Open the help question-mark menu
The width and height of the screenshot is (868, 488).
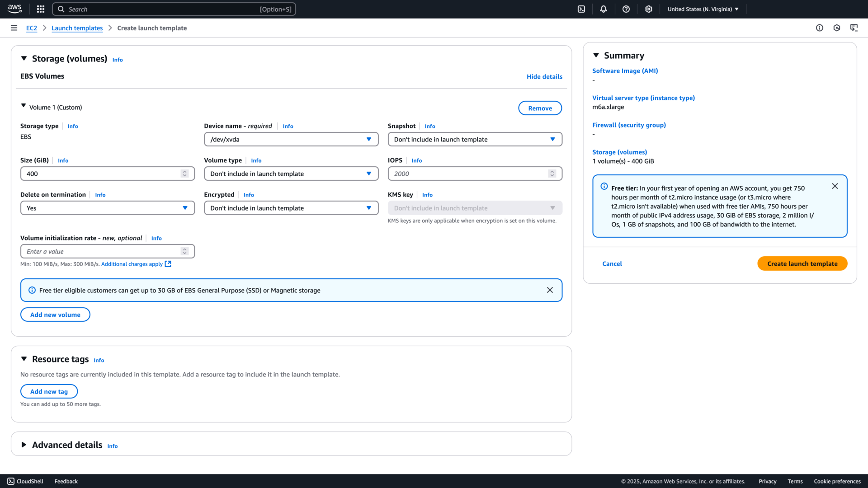tap(626, 9)
